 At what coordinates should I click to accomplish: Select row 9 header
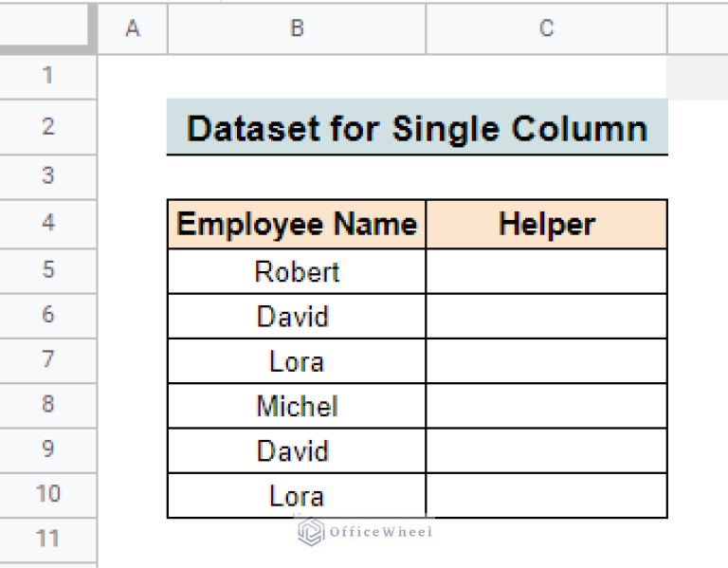pyautogui.click(x=48, y=450)
